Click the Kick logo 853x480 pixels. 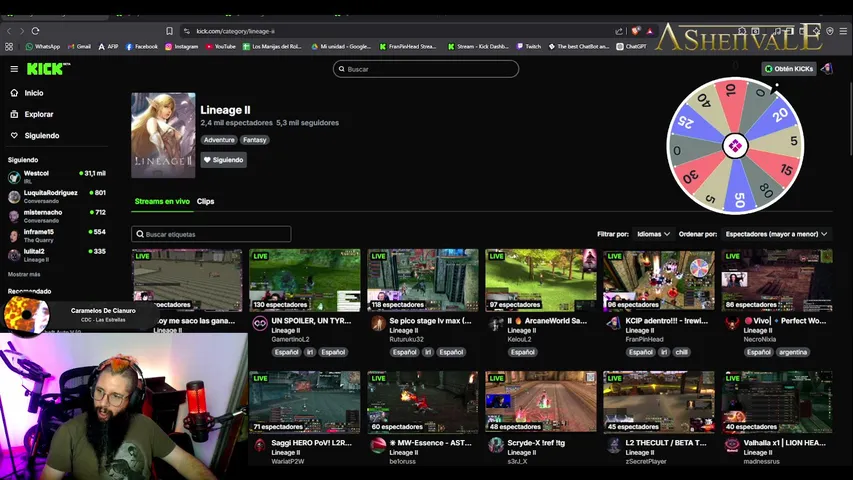tap(48, 69)
